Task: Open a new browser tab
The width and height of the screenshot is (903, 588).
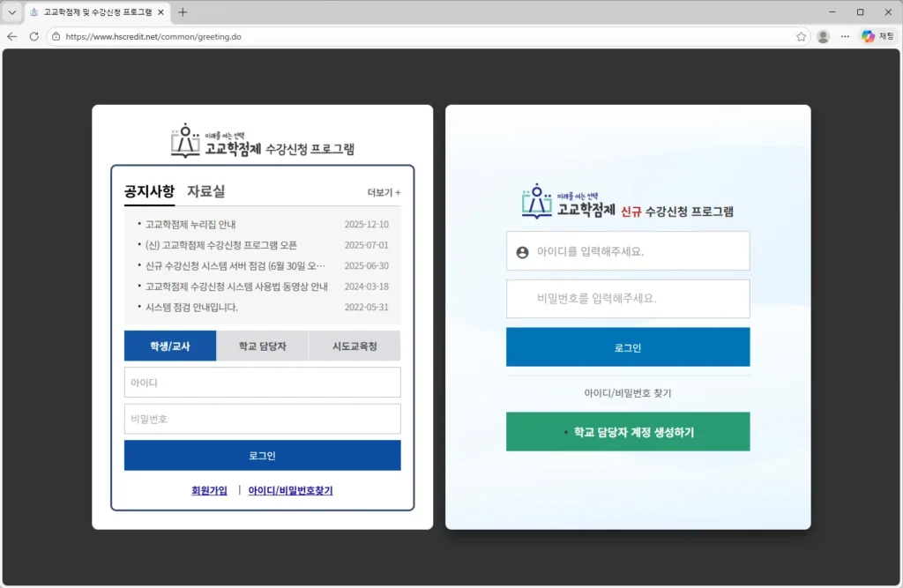Action: (x=183, y=12)
